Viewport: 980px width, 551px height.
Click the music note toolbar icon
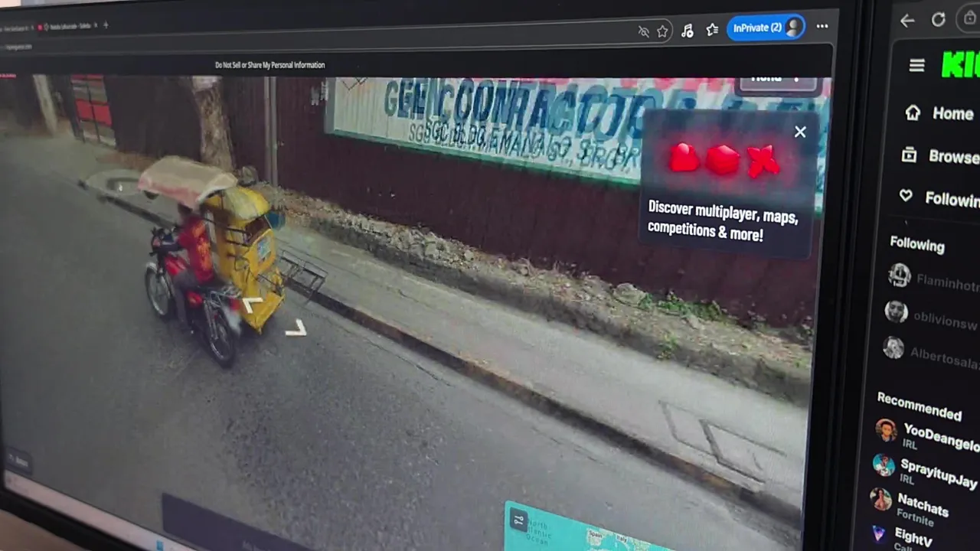click(x=687, y=31)
